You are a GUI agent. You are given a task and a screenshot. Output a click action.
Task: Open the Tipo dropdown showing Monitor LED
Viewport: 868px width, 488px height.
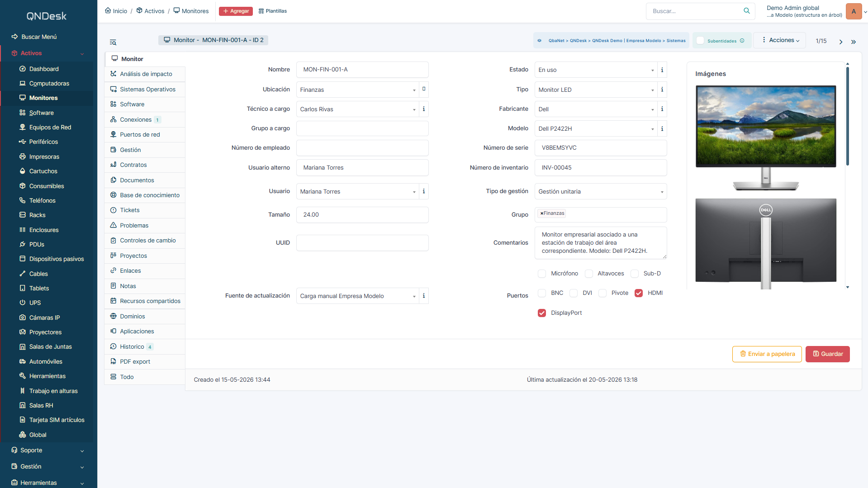point(596,90)
